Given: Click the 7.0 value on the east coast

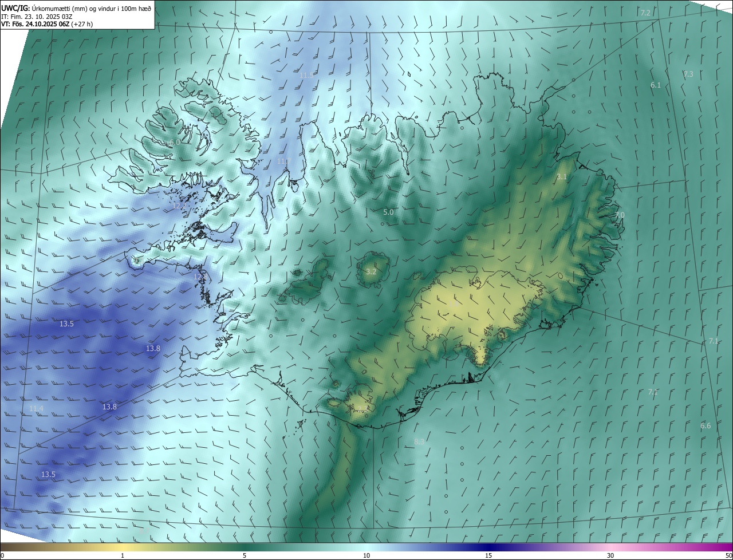Looking at the screenshot, I should (620, 215).
